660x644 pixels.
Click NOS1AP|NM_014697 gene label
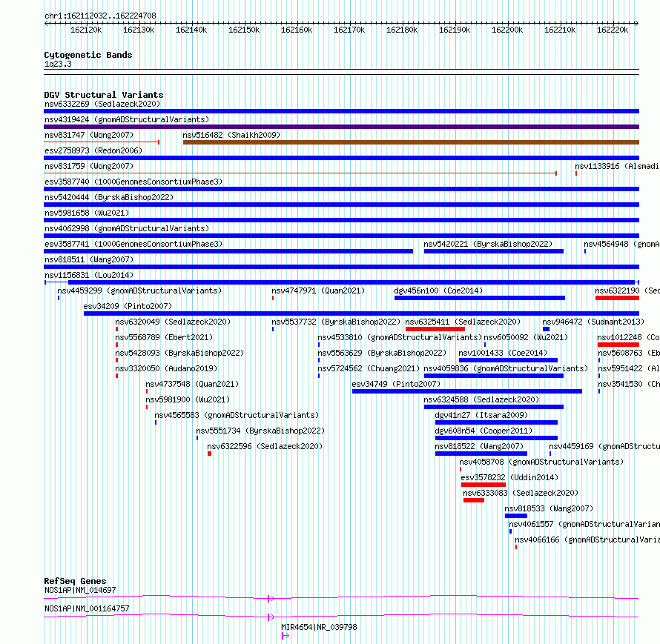pyautogui.click(x=80, y=590)
